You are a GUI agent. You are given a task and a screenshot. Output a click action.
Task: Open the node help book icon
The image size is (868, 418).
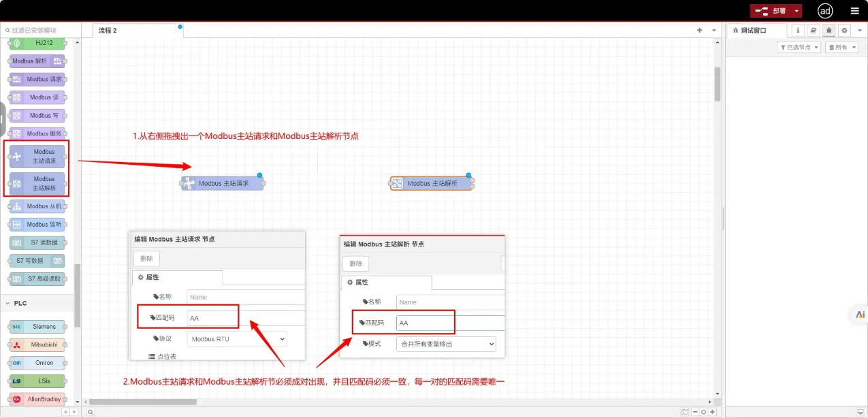(x=812, y=30)
